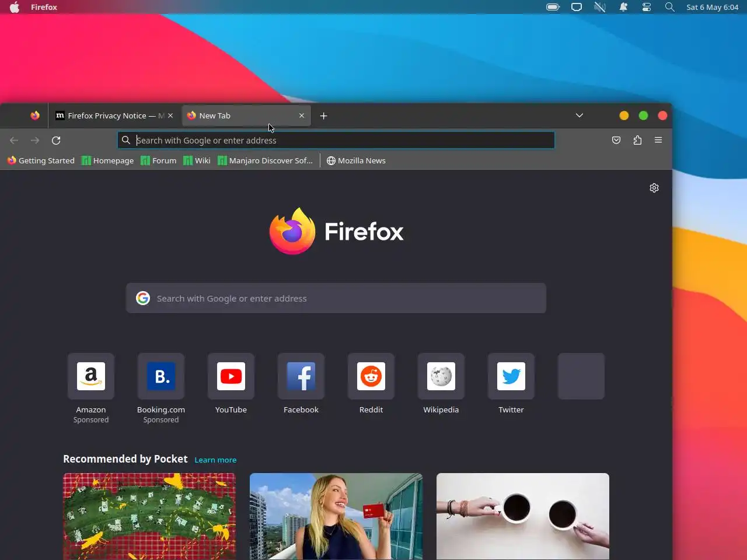Open notifications bell in menu bar
The height and width of the screenshot is (560, 747).
[623, 7]
